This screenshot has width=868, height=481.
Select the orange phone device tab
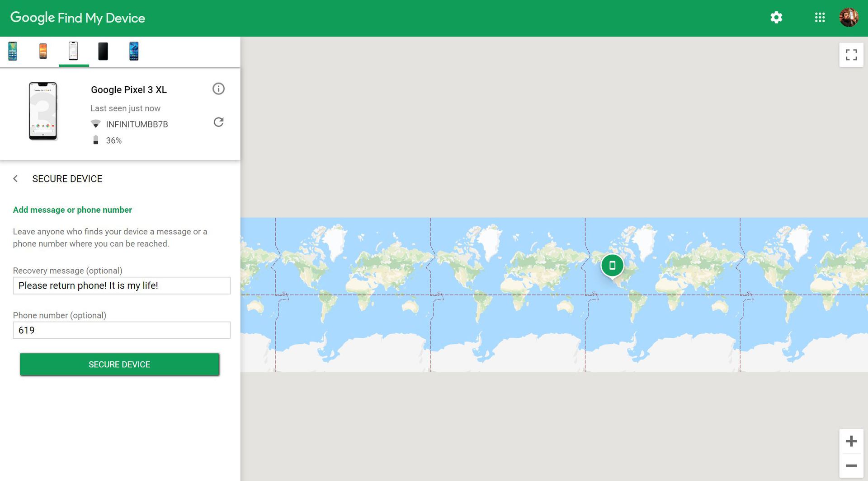pyautogui.click(x=43, y=51)
